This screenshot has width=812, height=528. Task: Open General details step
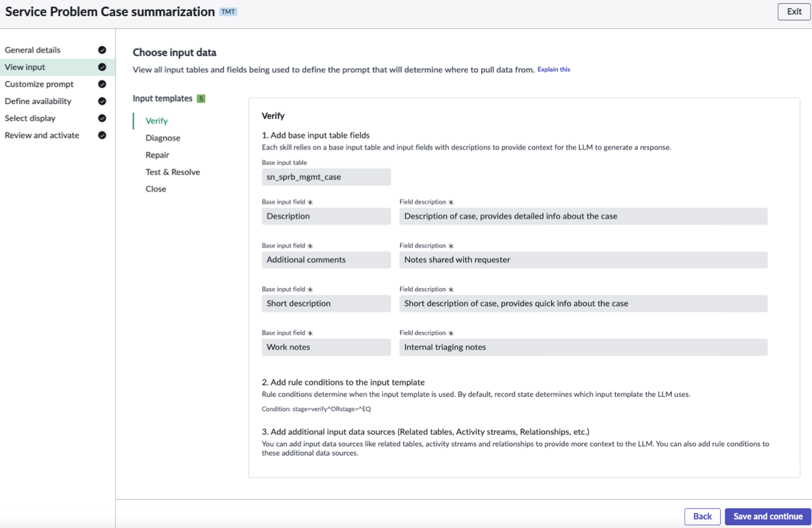(x=32, y=50)
